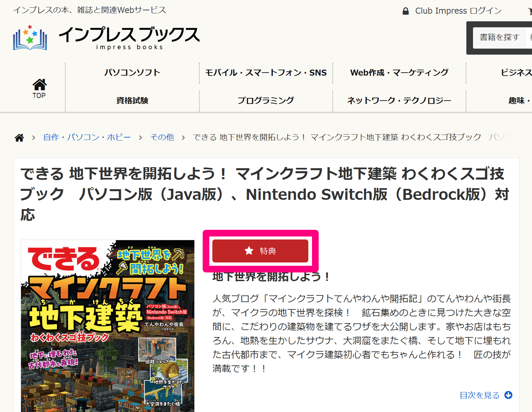Click the breadcrumb home icon
The height and width of the screenshot is (412, 532).
point(19,138)
